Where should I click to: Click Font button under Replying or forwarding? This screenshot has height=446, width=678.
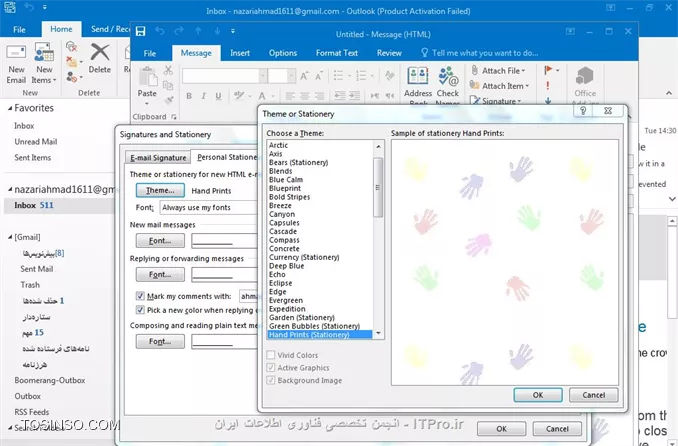click(160, 274)
